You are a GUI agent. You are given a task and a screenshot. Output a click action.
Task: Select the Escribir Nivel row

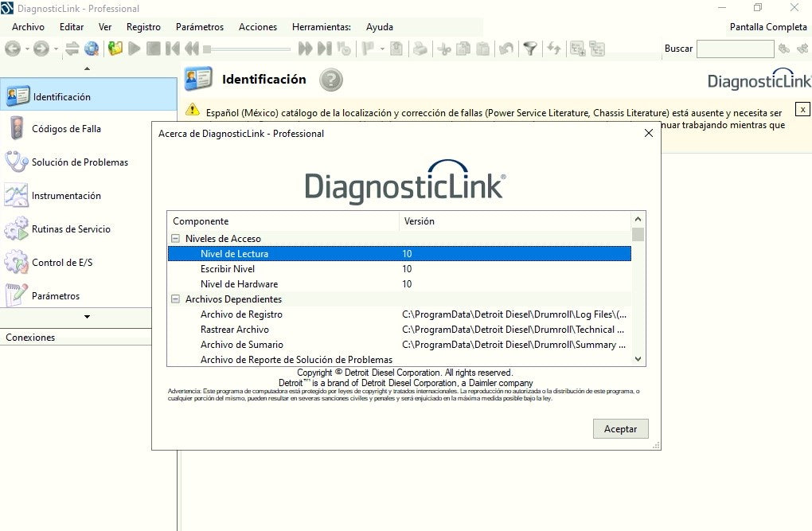pyautogui.click(x=400, y=269)
